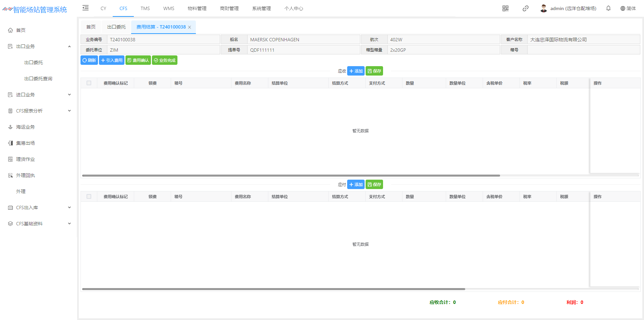
Task: Toggle select-all checkbox in 应付 table
Action: pyautogui.click(x=89, y=196)
